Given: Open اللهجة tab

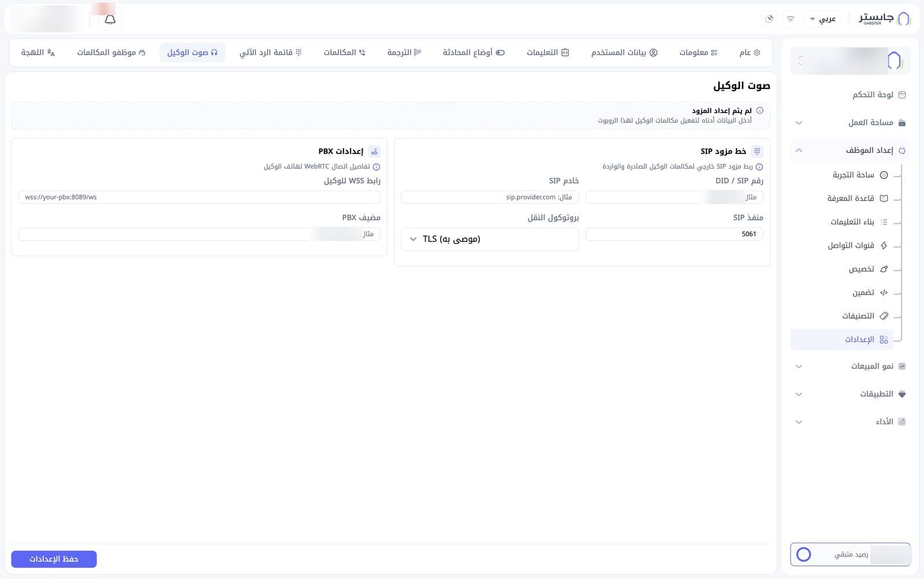Looking at the screenshot, I should click(x=38, y=53).
